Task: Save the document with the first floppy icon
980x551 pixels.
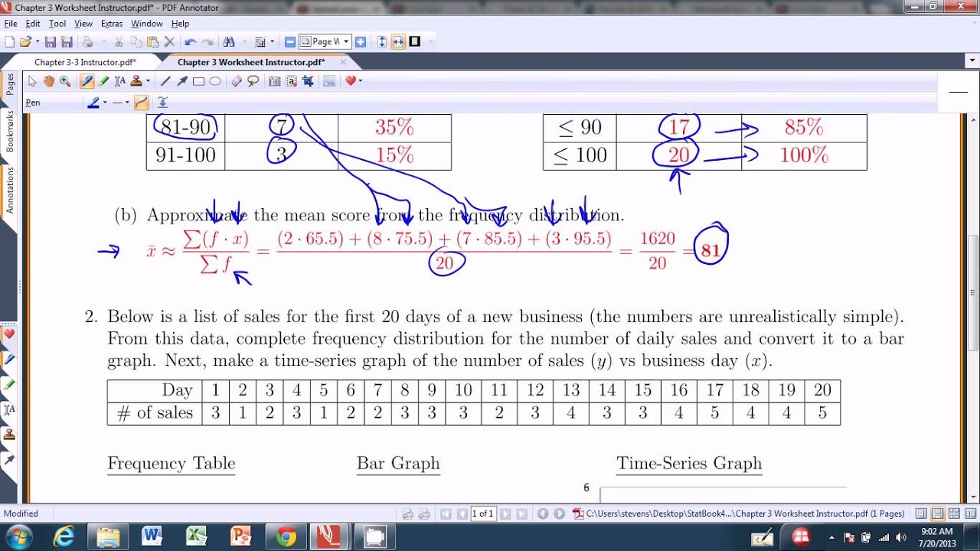Action: pyautogui.click(x=51, y=42)
